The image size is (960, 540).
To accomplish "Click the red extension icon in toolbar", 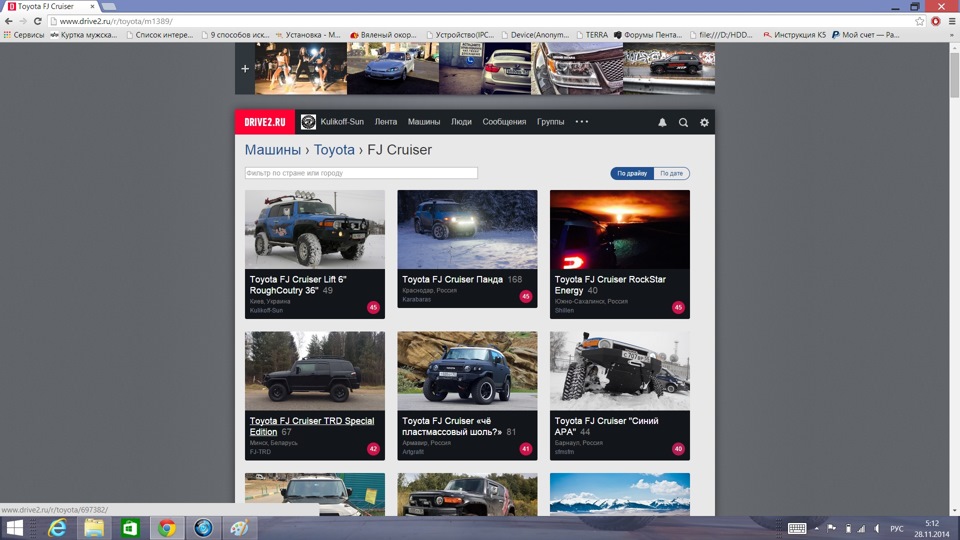I will point(936,21).
